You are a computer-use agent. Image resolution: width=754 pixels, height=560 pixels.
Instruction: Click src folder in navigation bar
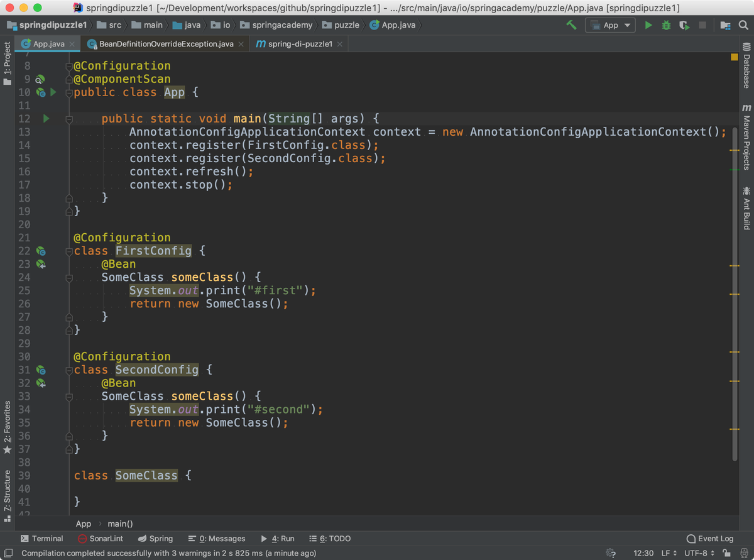pyautogui.click(x=109, y=25)
